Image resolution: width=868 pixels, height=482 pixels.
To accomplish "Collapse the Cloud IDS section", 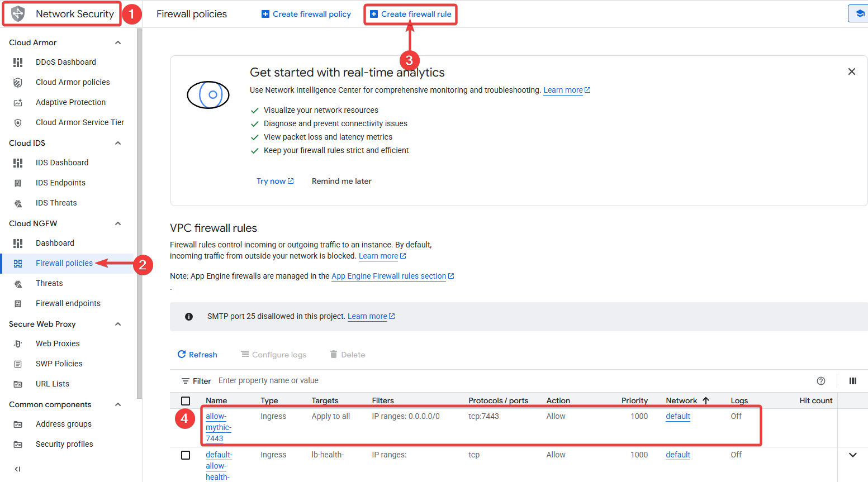I will click(118, 143).
